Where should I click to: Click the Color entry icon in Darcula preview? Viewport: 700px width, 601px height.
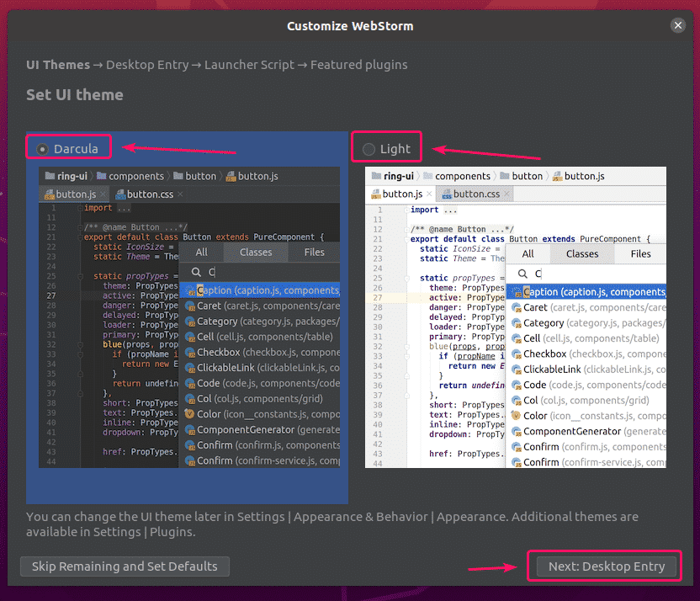pyautogui.click(x=190, y=414)
